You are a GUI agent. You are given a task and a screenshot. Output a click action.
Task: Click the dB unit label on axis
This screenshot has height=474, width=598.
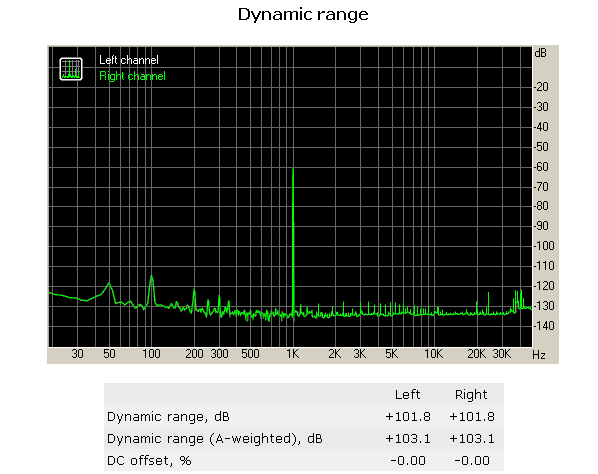[540, 53]
